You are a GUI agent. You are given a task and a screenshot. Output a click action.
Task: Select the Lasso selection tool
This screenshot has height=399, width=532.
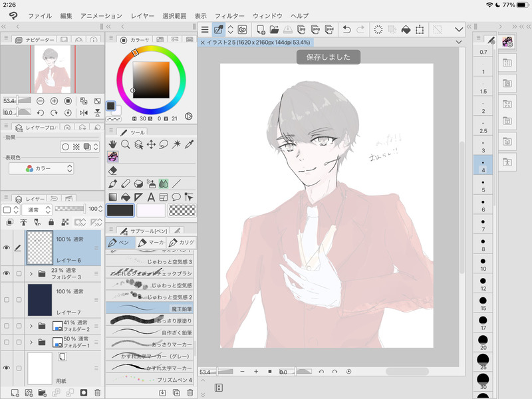(164, 144)
